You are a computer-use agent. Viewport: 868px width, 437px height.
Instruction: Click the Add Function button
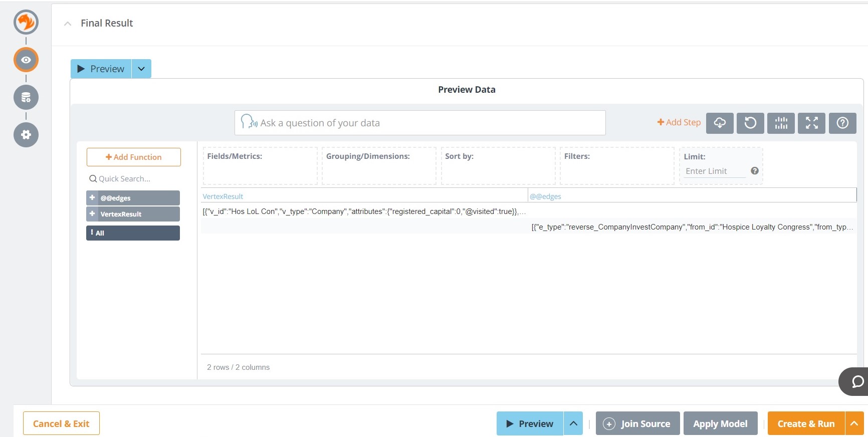pyautogui.click(x=133, y=157)
